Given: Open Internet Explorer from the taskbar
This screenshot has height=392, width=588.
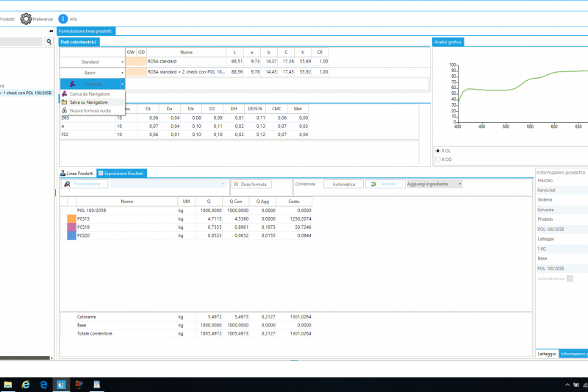Looking at the screenshot, I should click(x=26, y=385).
